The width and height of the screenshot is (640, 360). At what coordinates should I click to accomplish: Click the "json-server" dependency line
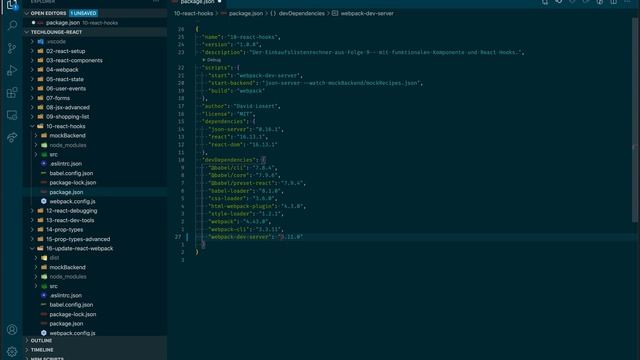click(245, 129)
